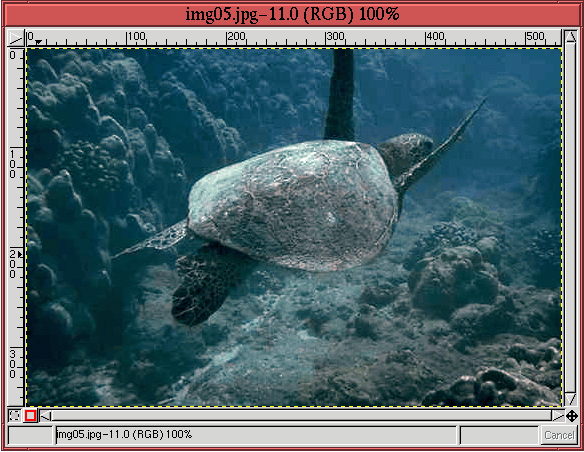Image resolution: width=584 pixels, height=452 pixels.
Task: Click the vertical ruler at mark 300
Action: [13, 364]
